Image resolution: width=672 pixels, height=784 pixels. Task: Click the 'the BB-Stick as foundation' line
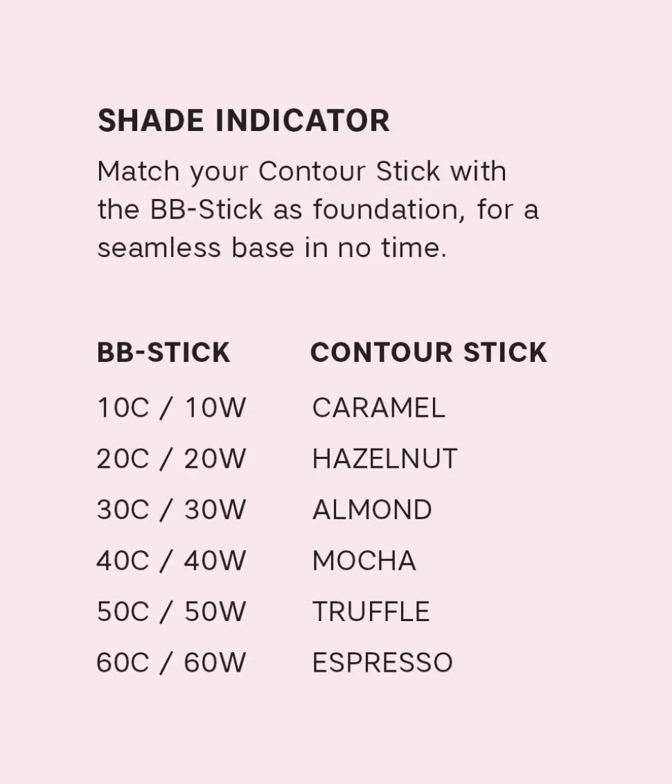coord(317,209)
